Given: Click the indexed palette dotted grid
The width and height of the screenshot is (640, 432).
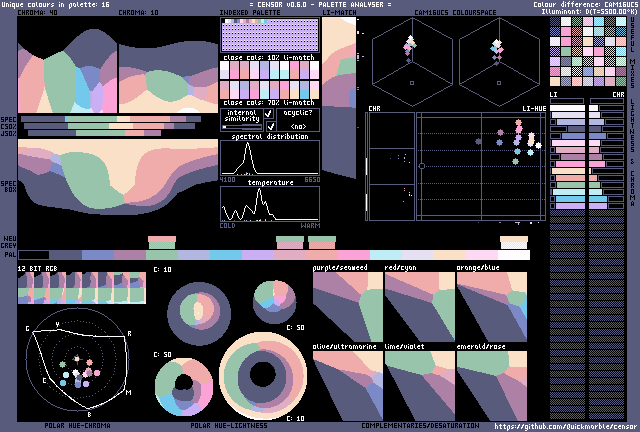Looking at the screenshot, I should (269, 37).
